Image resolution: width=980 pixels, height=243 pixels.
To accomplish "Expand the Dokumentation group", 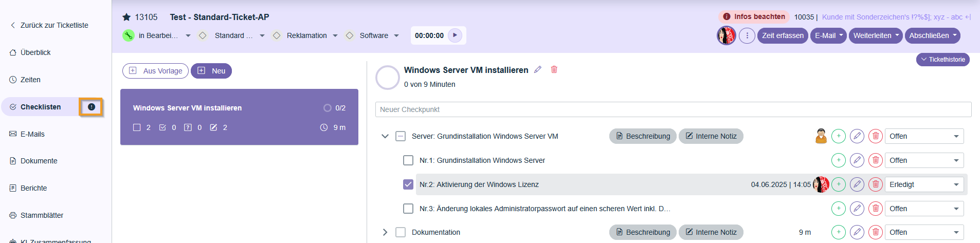I will 385,232.
